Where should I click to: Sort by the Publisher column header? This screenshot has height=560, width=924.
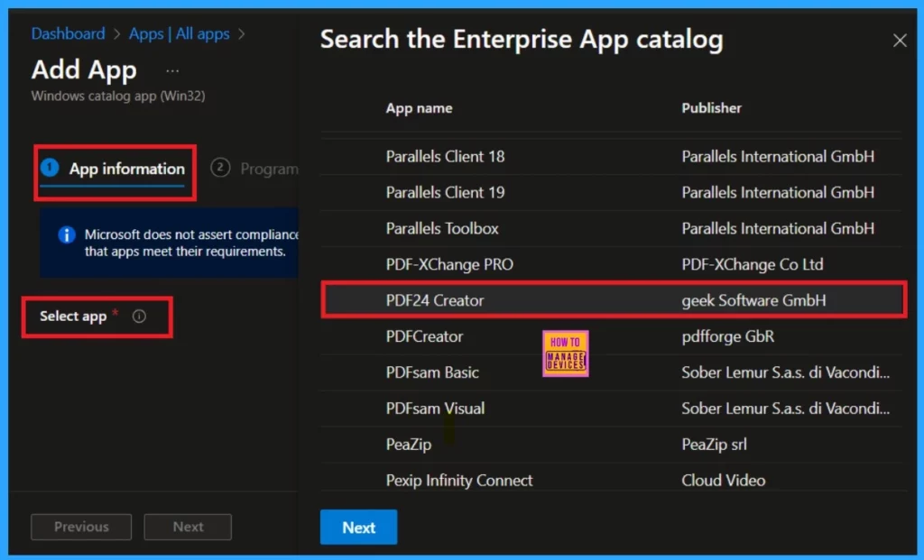pyautogui.click(x=711, y=107)
